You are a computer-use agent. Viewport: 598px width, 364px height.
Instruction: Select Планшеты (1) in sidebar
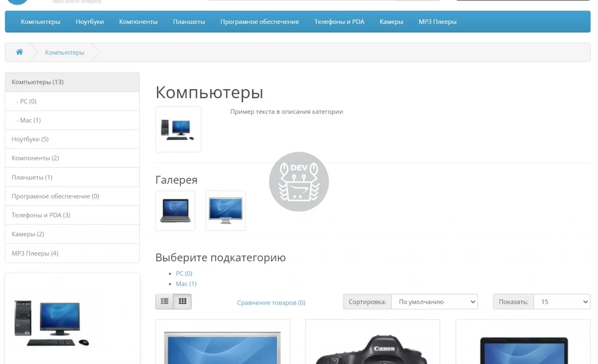(x=72, y=177)
